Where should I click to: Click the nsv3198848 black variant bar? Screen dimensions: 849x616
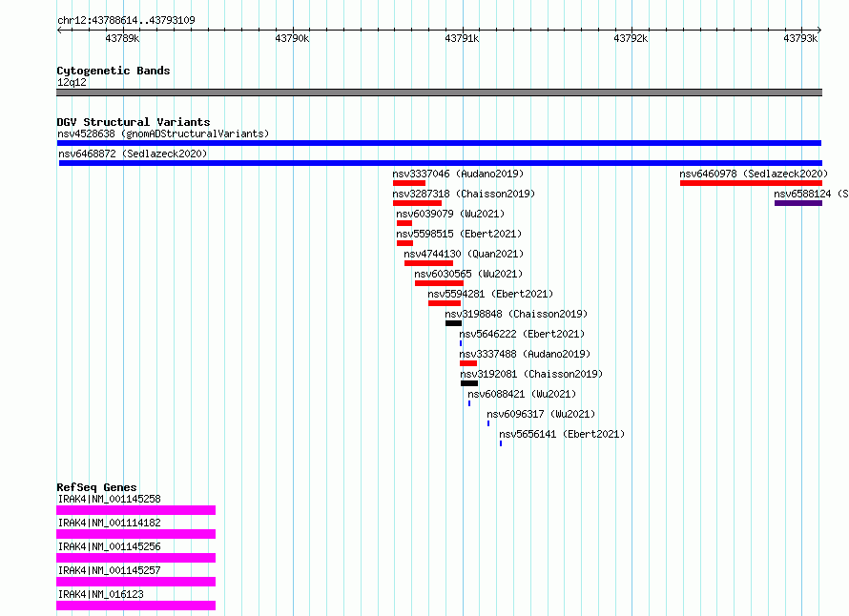[453, 323]
